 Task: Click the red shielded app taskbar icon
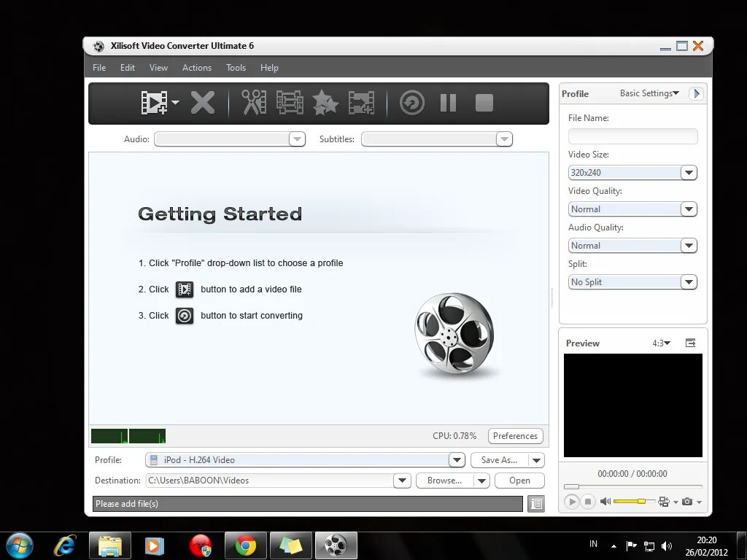(200, 545)
